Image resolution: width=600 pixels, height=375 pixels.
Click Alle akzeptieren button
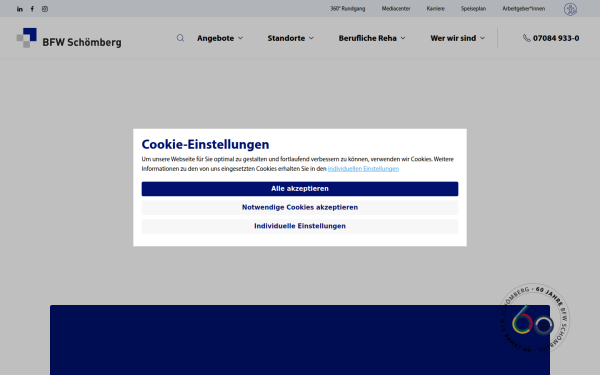tap(300, 189)
